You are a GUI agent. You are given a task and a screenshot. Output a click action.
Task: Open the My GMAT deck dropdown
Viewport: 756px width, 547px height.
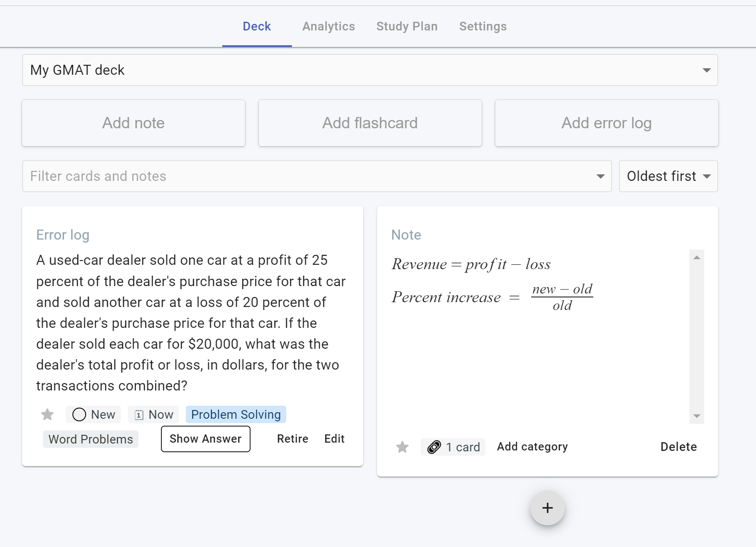[370, 70]
